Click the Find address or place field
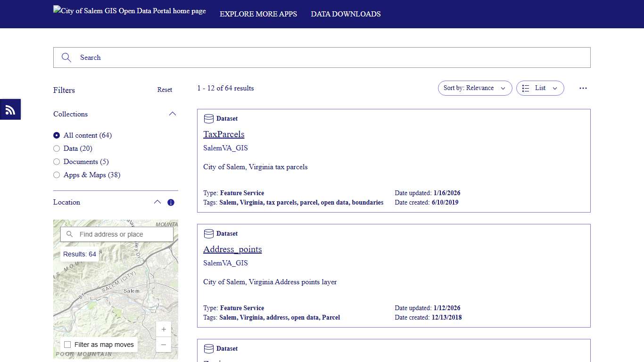 point(118,234)
